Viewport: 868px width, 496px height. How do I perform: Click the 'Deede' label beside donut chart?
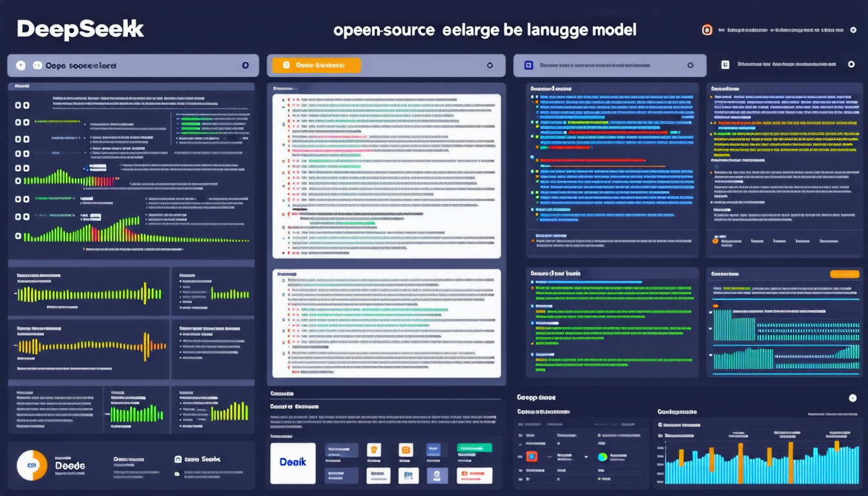tap(70, 465)
